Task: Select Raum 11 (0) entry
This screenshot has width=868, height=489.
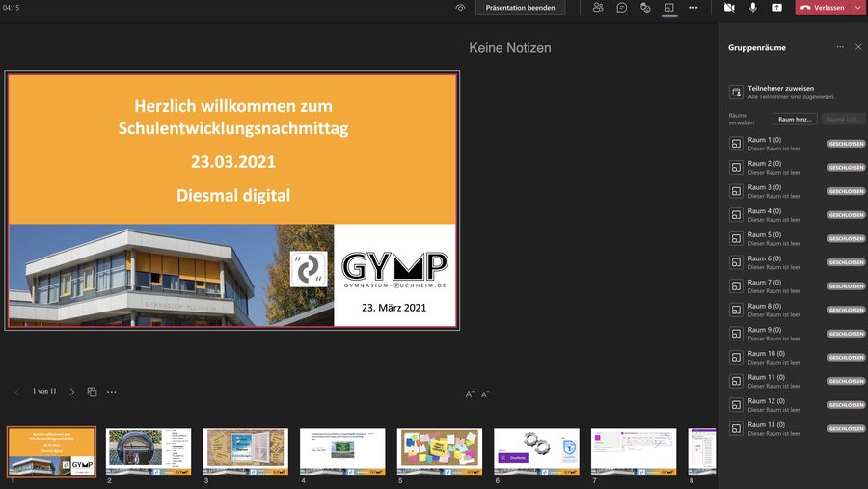Action: click(796, 382)
